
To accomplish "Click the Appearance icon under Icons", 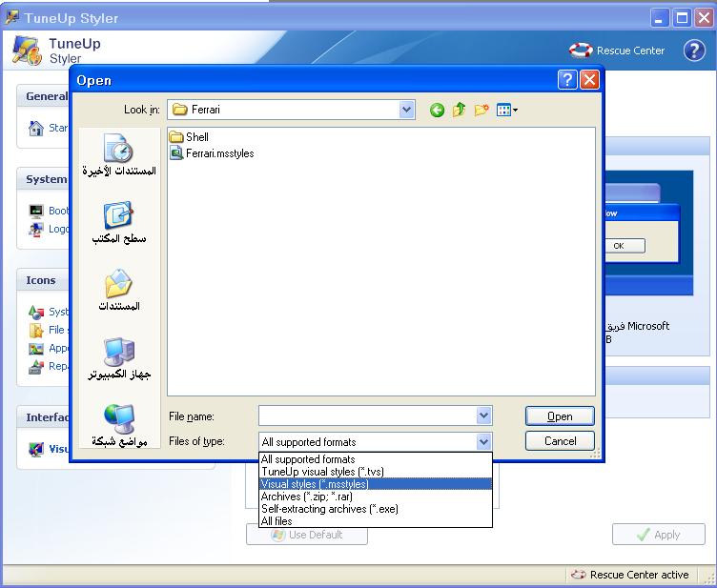I will [x=36, y=349].
